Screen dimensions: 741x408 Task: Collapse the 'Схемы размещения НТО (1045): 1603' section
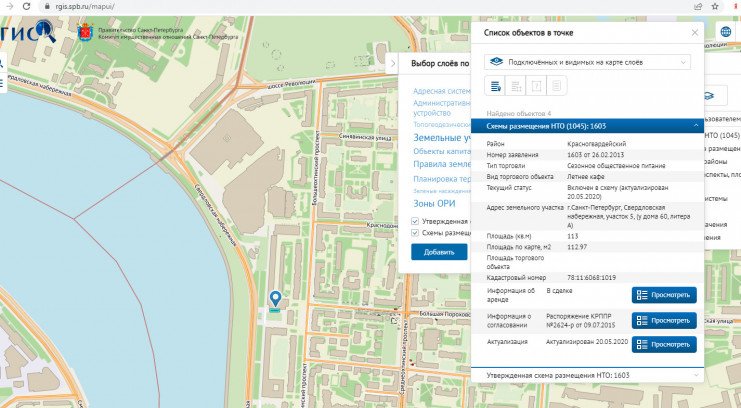coord(694,127)
